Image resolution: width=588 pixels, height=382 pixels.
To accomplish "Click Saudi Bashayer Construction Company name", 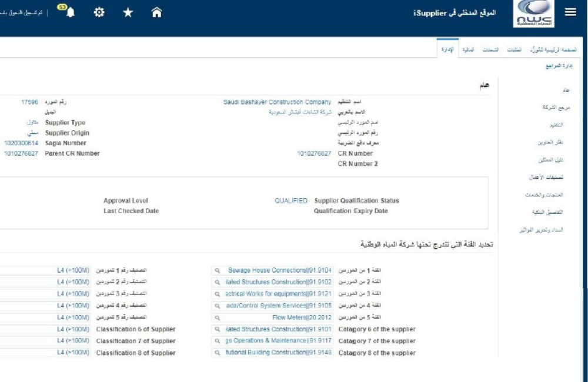I will [277, 102].
